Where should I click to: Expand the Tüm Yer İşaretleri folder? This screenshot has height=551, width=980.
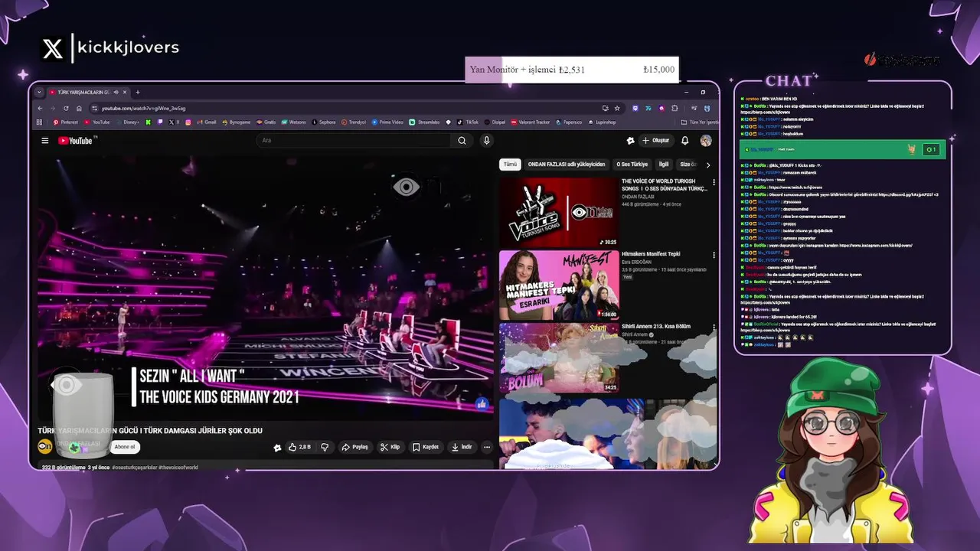[x=700, y=122]
